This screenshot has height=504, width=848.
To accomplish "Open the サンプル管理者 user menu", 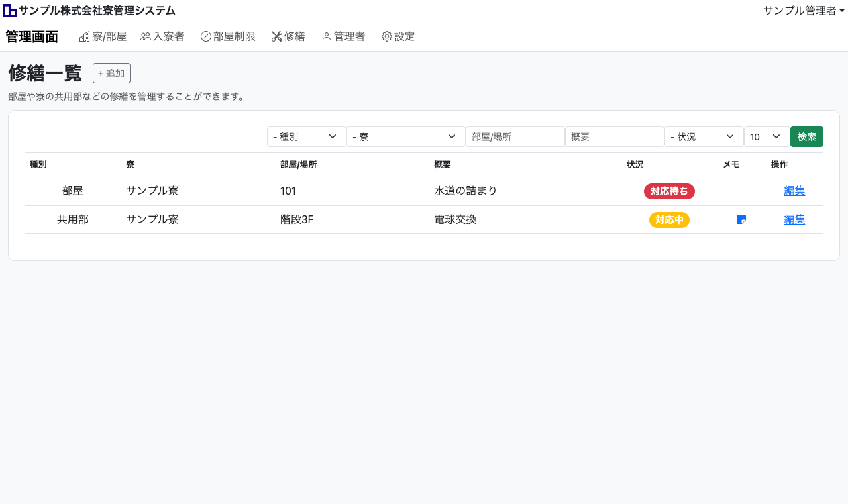I will pyautogui.click(x=804, y=11).
